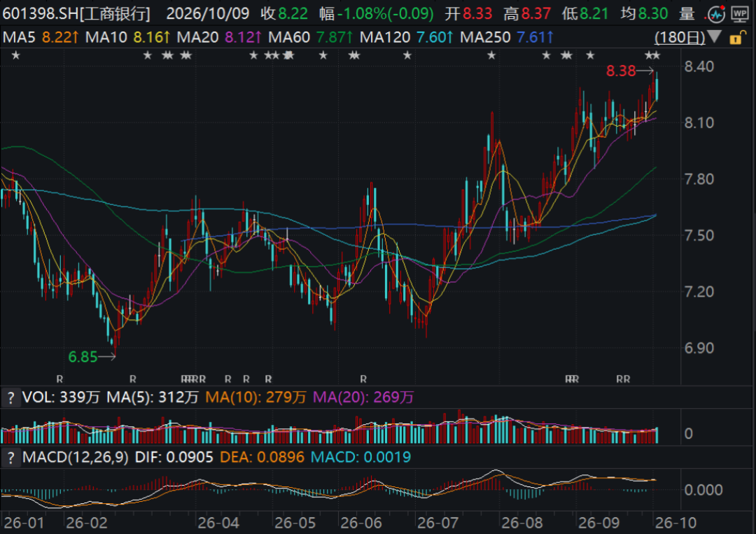Viewport: 756px width, 534px height.
Task: Click the 26-04 date on the time axis
Action: point(218,523)
